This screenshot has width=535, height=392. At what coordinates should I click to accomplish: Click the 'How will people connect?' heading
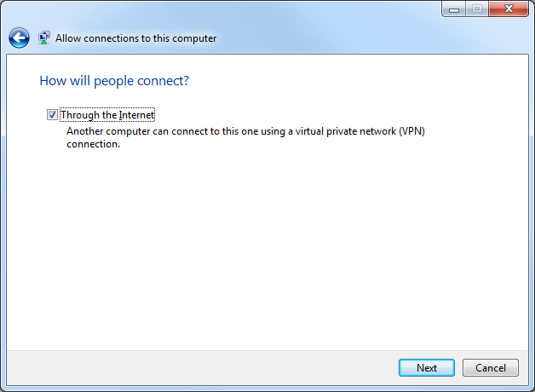click(114, 81)
